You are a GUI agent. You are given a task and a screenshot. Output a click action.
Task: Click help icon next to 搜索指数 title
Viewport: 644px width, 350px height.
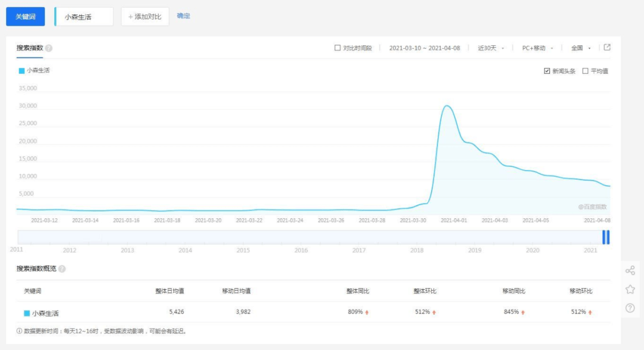pos(49,48)
